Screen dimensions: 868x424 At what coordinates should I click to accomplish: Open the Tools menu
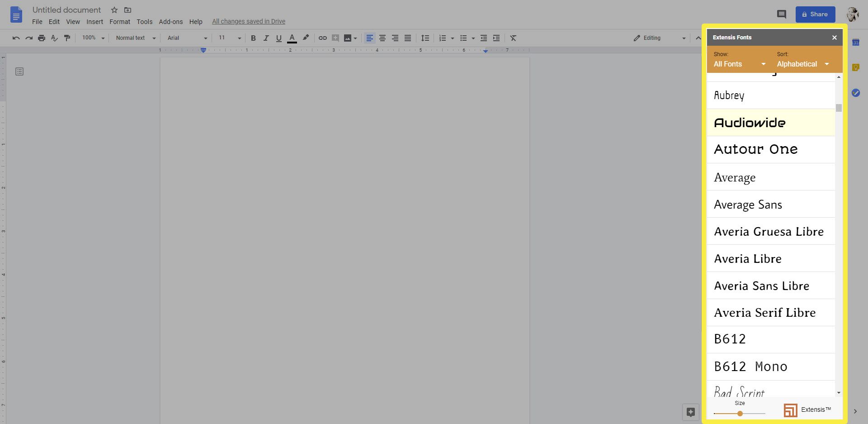(x=145, y=22)
